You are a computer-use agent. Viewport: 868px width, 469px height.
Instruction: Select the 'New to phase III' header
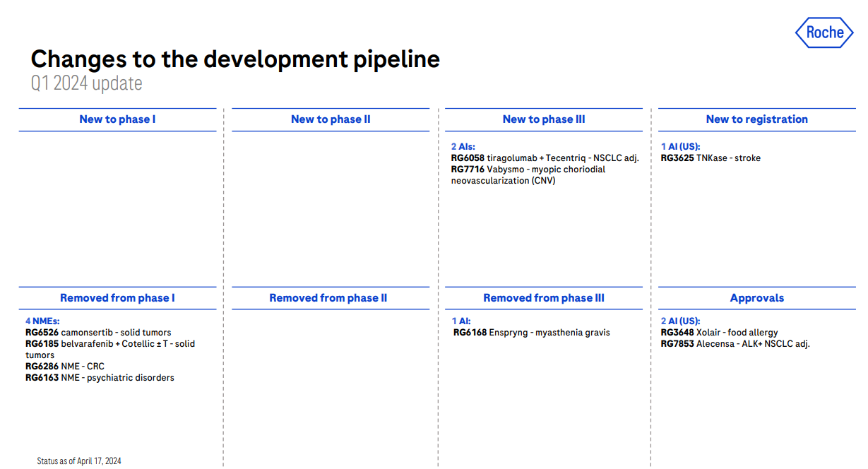[x=544, y=119]
